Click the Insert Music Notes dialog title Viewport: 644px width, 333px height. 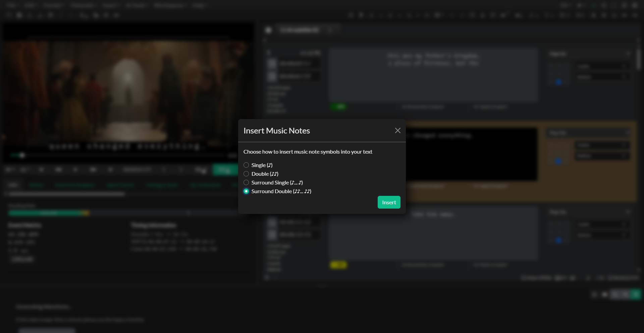(x=276, y=131)
